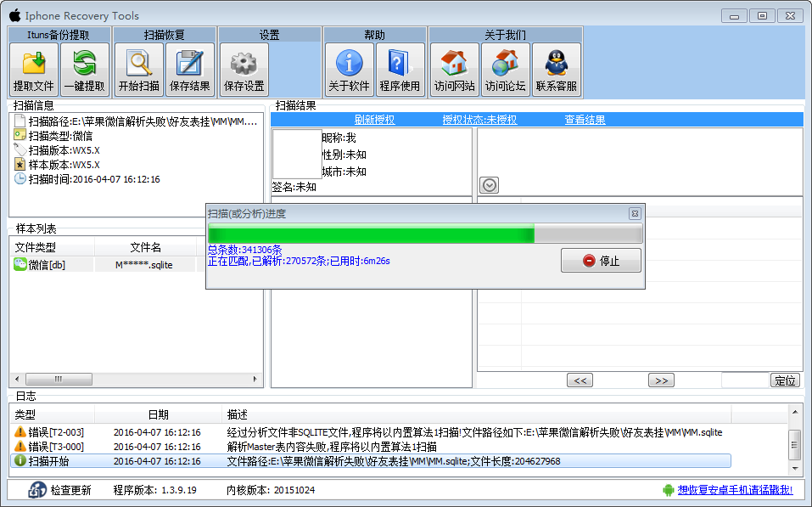
Task: Close the 扫描(或分析)进度 progress dialog
Action: [x=635, y=213]
